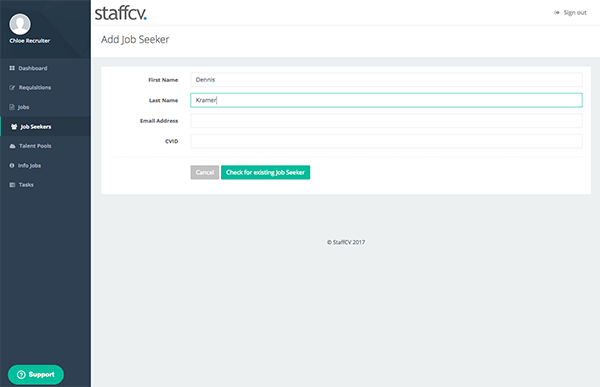The width and height of the screenshot is (600, 387).
Task: Focus the CVID input field
Action: click(x=386, y=141)
